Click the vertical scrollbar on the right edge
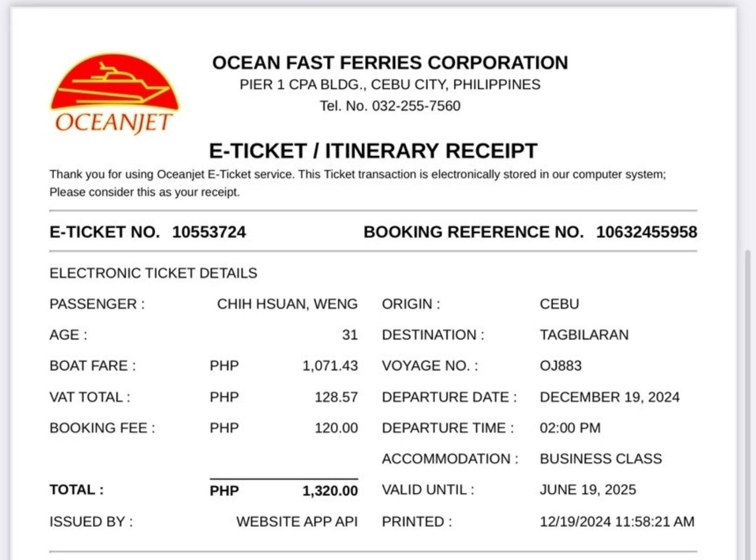756x560 pixels. point(748,405)
